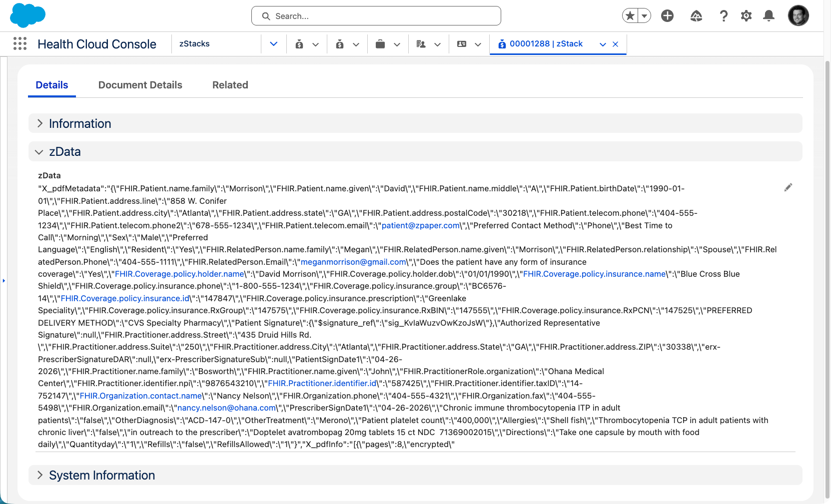Open the patient@zpaper.com email link
The width and height of the screenshot is (831, 504).
point(421,225)
